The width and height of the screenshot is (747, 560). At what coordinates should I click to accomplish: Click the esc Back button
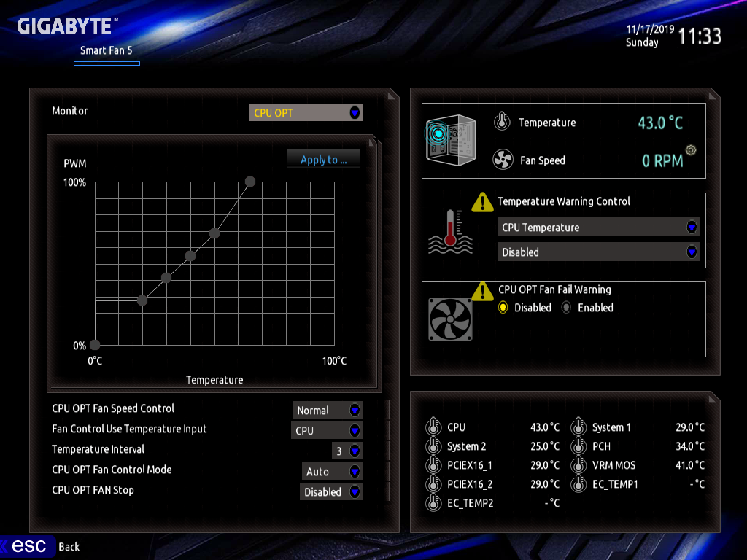40,546
